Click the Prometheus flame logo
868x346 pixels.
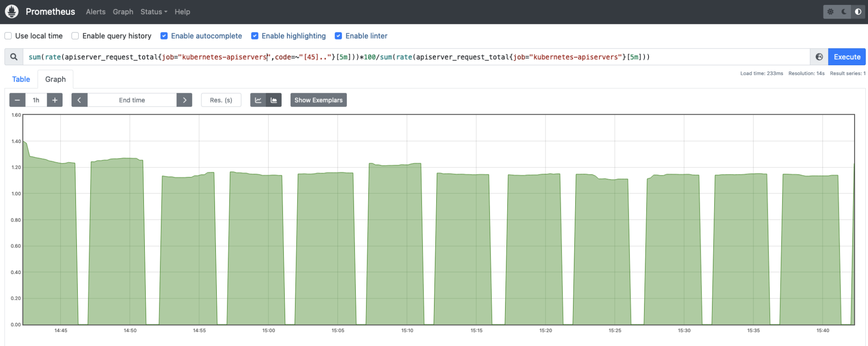[12, 12]
